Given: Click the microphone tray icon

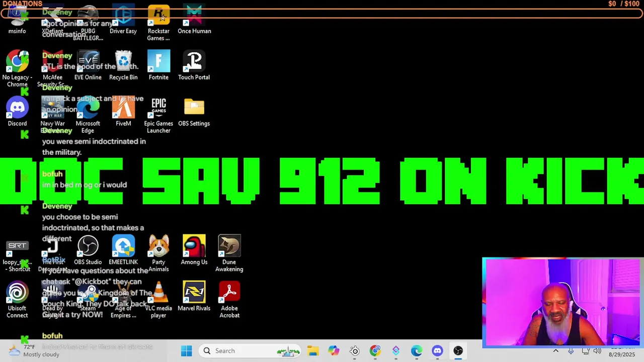Looking at the screenshot, I should [x=571, y=351].
